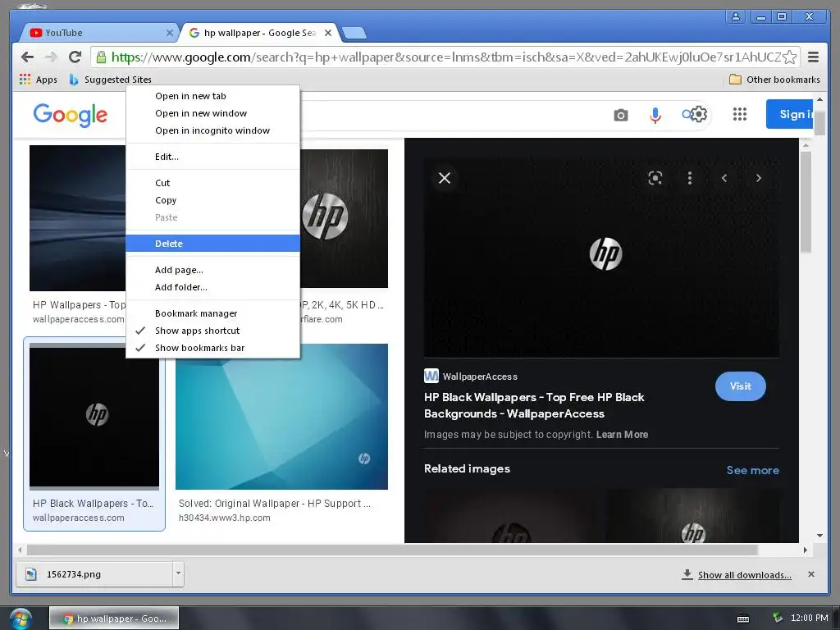The image size is (840, 630).
Task: Click the 12:00 PM system clock
Action: tap(809, 618)
